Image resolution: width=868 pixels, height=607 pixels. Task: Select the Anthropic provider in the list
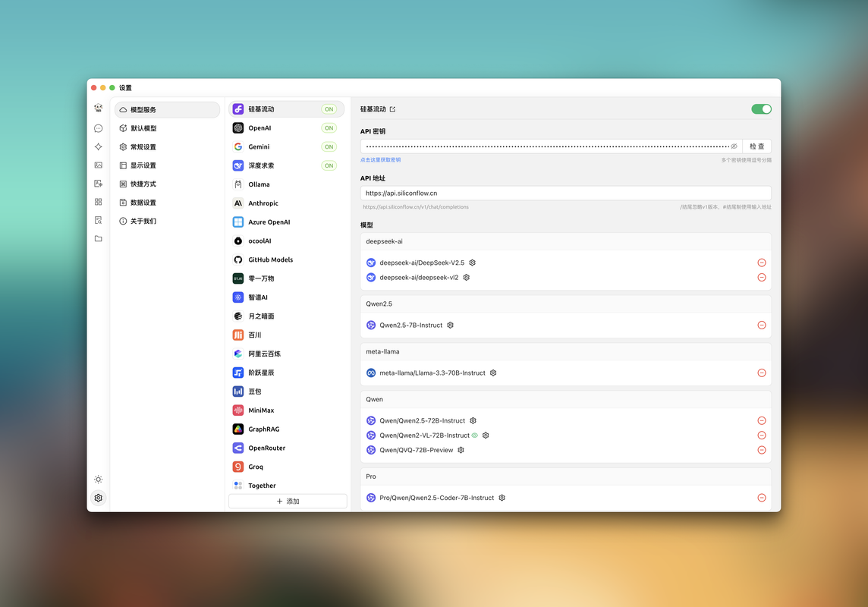263,203
